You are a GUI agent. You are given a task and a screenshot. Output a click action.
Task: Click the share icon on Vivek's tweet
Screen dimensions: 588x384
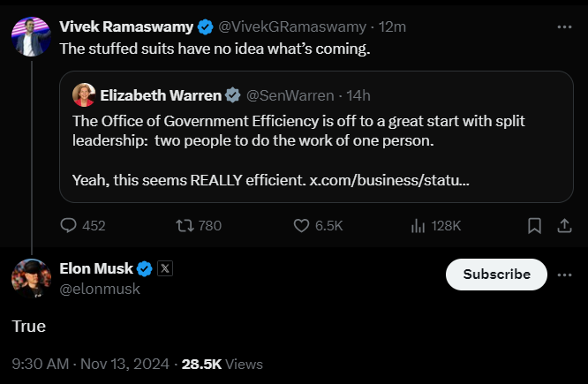tap(564, 226)
